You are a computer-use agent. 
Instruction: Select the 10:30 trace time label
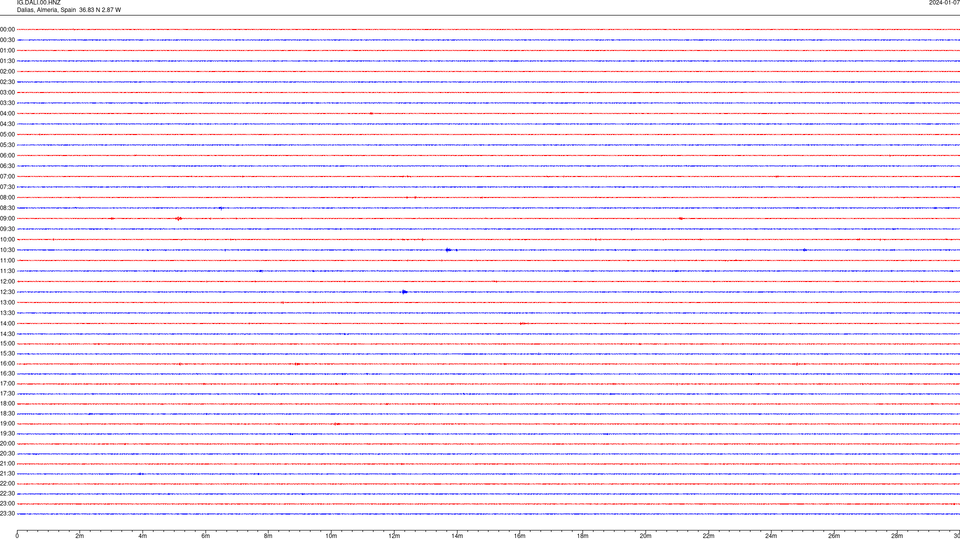[x=7, y=250]
